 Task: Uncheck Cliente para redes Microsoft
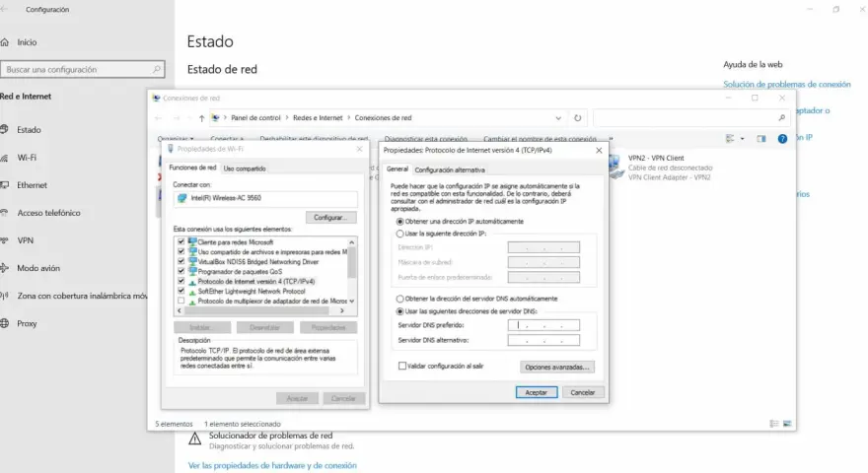pyautogui.click(x=181, y=241)
